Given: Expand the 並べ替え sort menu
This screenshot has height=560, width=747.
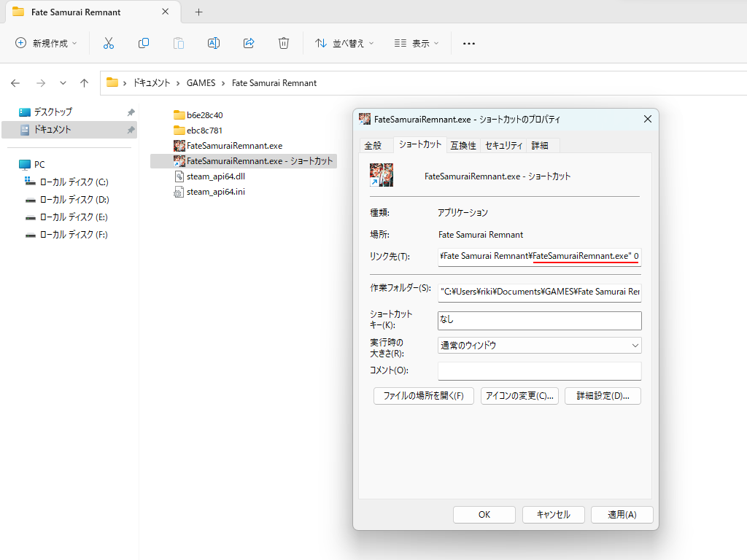Looking at the screenshot, I should pyautogui.click(x=344, y=43).
